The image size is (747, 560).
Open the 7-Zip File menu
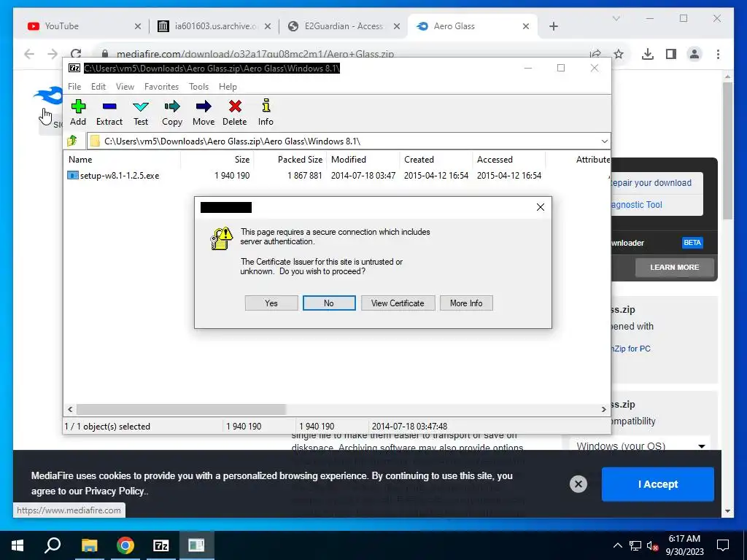click(x=74, y=87)
